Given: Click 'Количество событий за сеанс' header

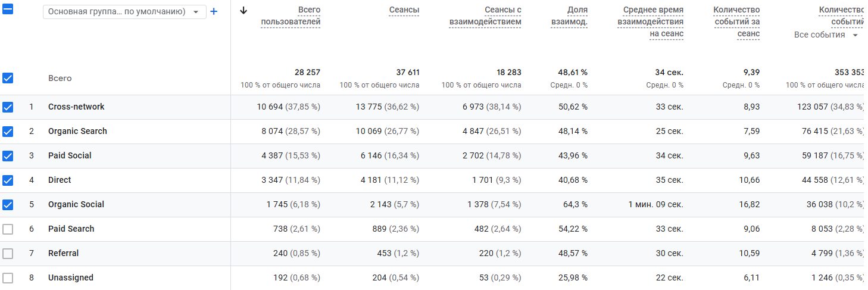Looking at the screenshot, I should [x=736, y=22].
